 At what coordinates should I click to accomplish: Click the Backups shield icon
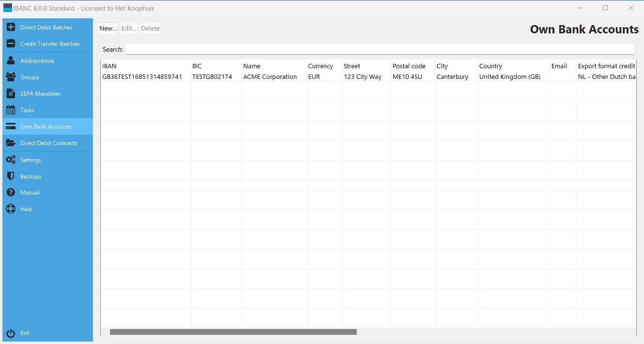[11, 177]
